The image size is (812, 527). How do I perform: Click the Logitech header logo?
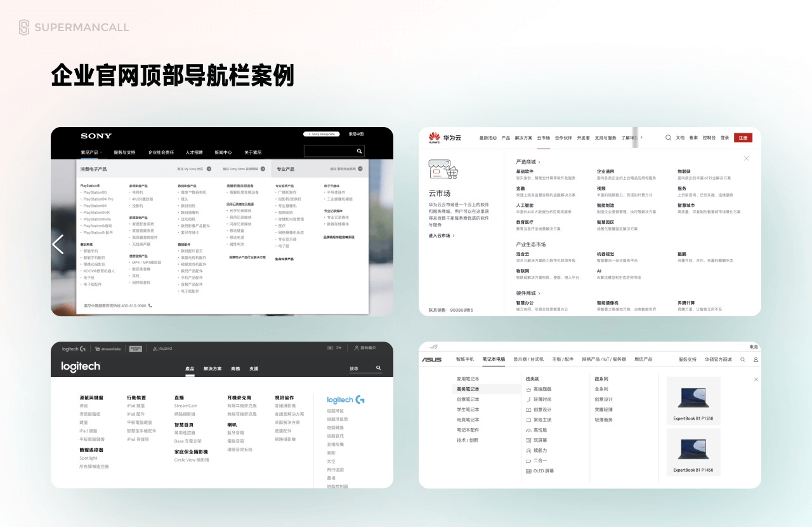(81, 367)
